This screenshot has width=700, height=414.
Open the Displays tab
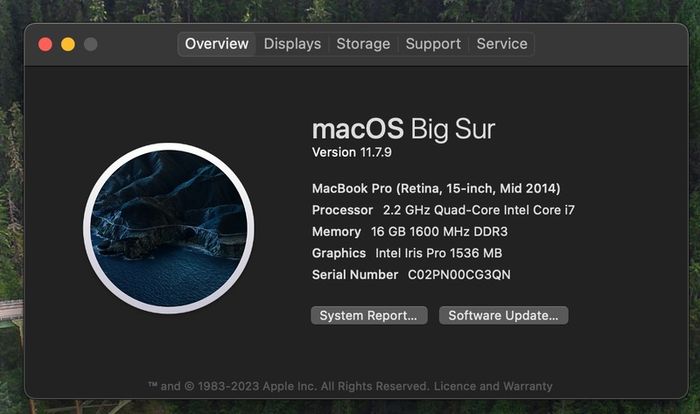(x=292, y=44)
